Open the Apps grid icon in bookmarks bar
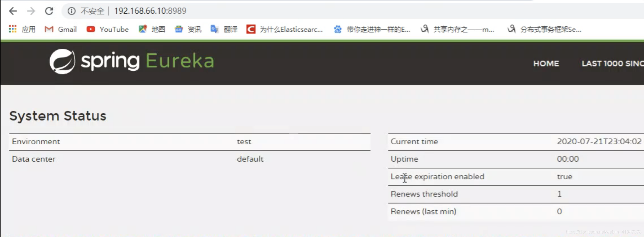The height and width of the screenshot is (237, 644). [x=13, y=29]
